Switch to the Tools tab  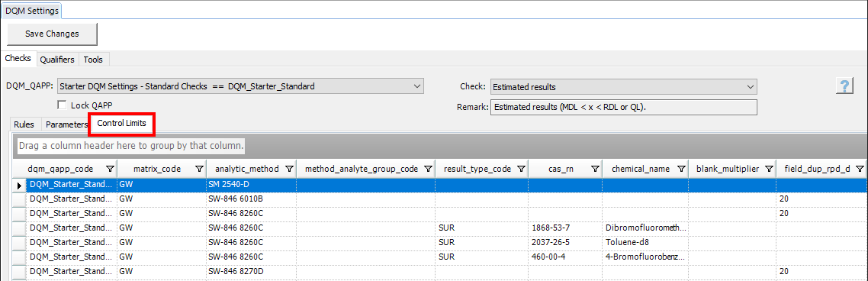tap(93, 60)
